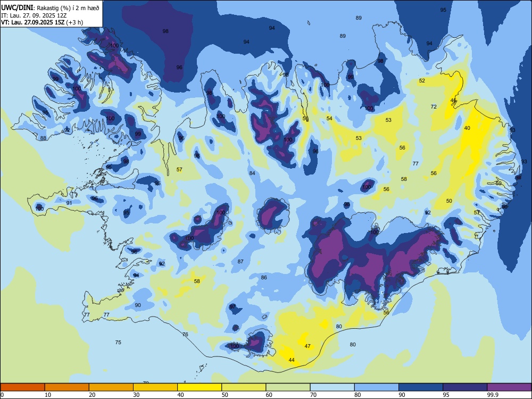The height and width of the screenshot is (399, 532).
Task: Select the orange 10–20 legend swatch
Action: click(67, 387)
